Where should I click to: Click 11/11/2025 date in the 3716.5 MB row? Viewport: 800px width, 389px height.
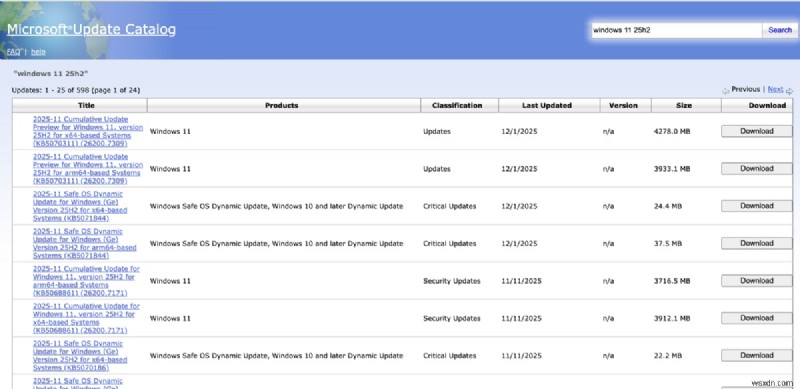pos(521,281)
